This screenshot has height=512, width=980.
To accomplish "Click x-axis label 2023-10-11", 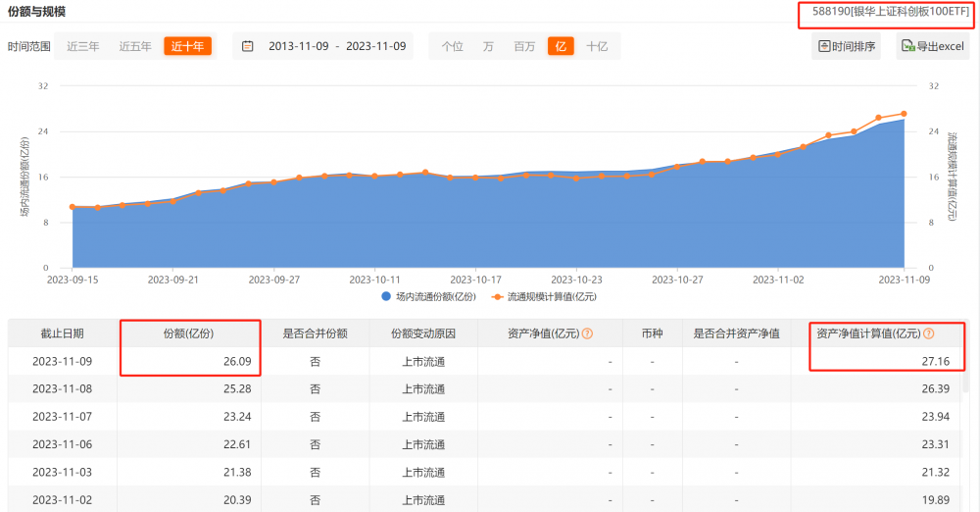I will (x=374, y=280).
